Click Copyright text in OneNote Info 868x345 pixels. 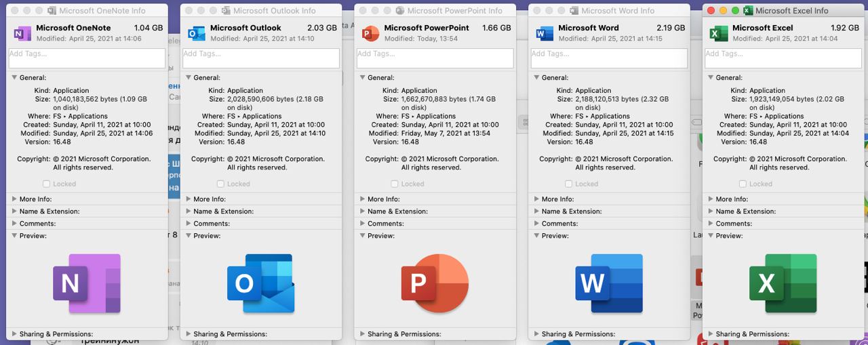[x=102, y=163]
